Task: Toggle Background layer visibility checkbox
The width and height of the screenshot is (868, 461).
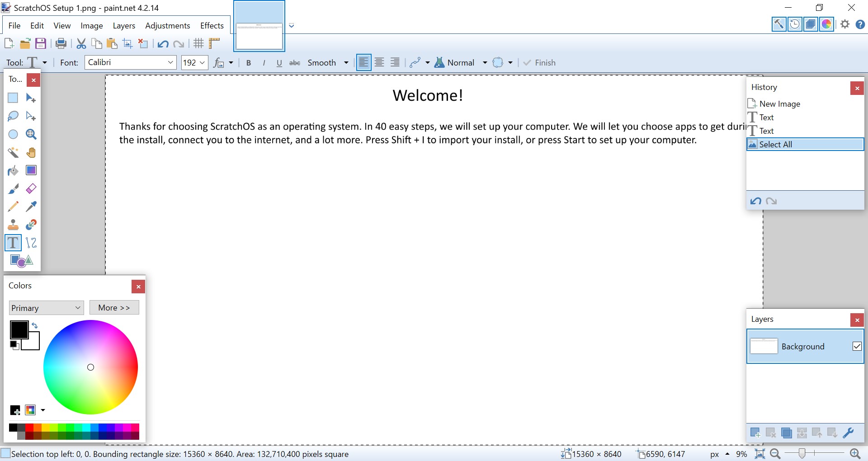Action: (857, 346)
